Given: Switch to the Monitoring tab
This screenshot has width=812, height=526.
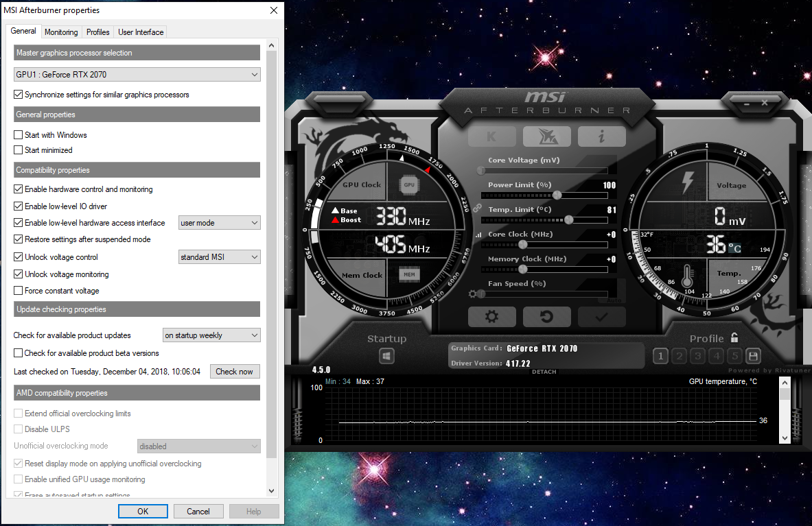Looking at the screenshot, I should pos(61,32).
